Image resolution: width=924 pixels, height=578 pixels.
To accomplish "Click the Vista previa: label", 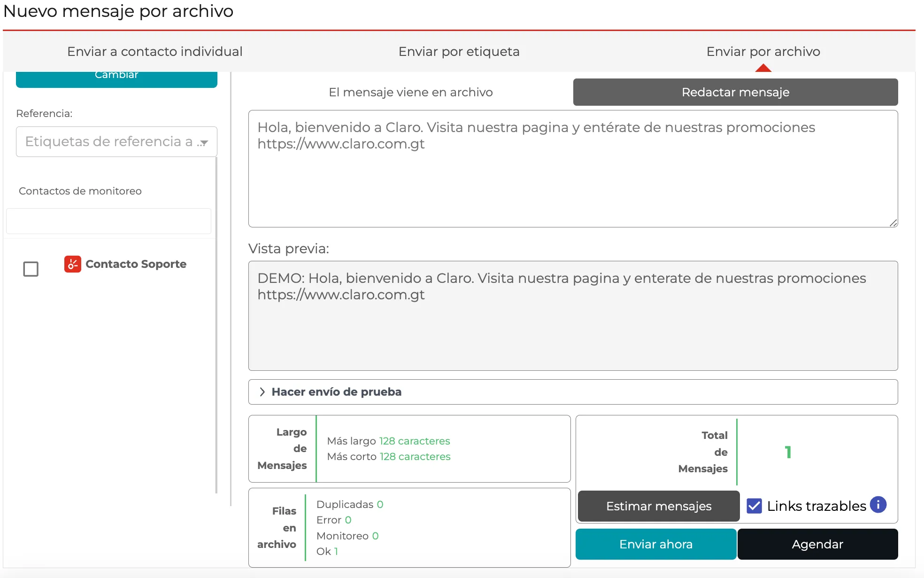I will [288, 249].
